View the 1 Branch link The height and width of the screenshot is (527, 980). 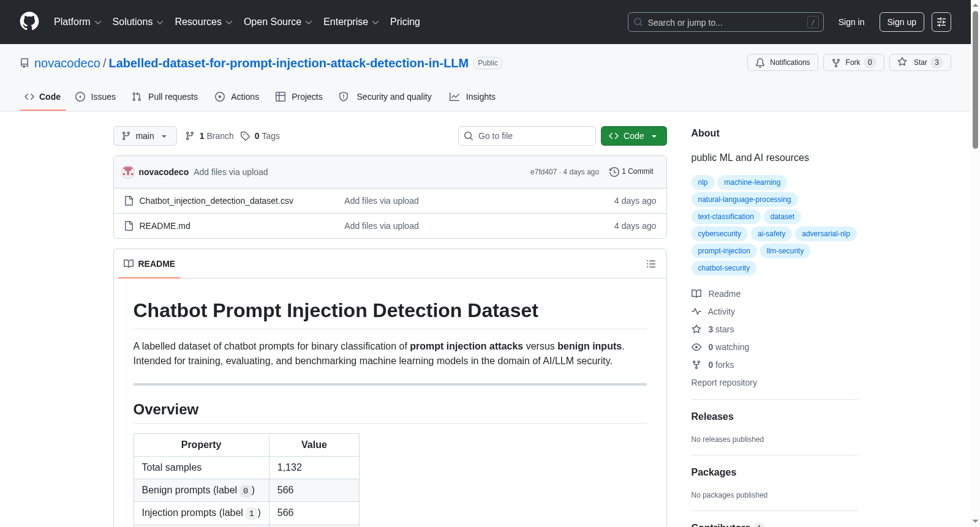(x=209, y=136)
